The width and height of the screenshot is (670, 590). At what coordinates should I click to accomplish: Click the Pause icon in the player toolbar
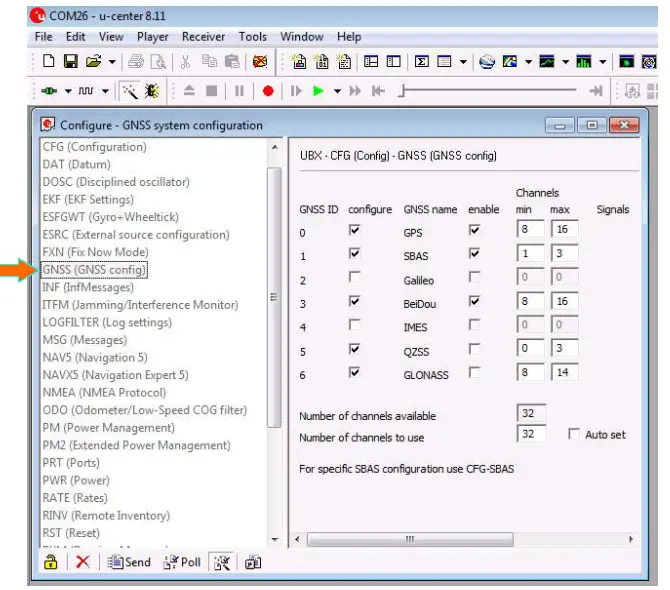pyautogui.click(x=240, y=91)
